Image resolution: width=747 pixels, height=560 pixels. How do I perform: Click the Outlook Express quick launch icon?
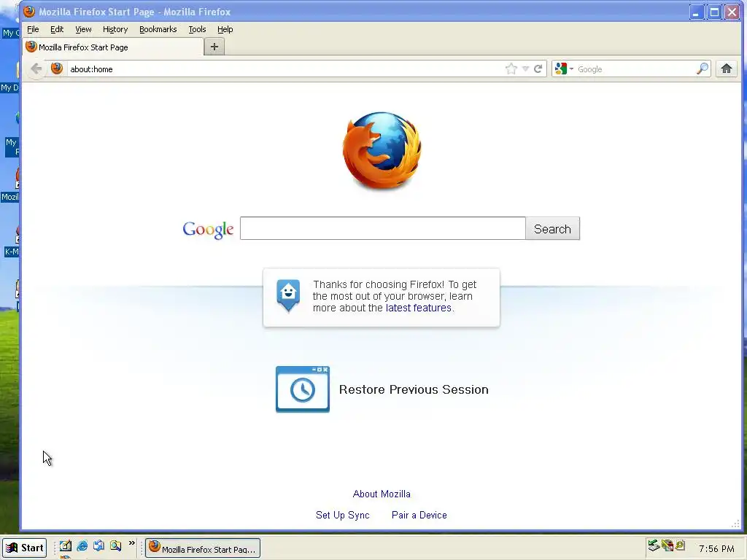[98, 545]
